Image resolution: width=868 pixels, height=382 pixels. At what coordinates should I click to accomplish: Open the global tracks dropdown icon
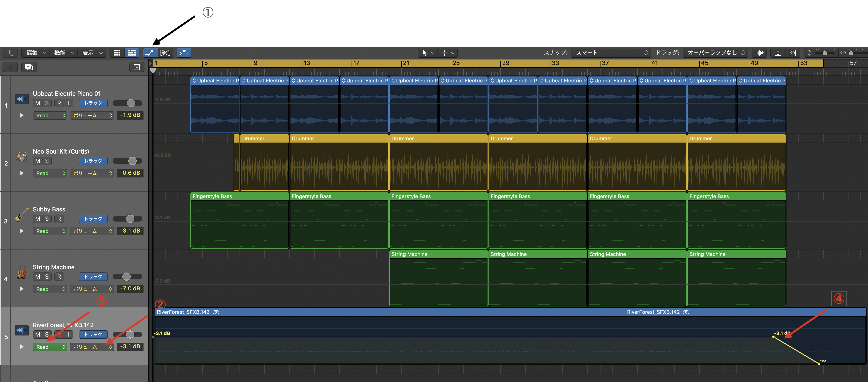coord(137,67)
